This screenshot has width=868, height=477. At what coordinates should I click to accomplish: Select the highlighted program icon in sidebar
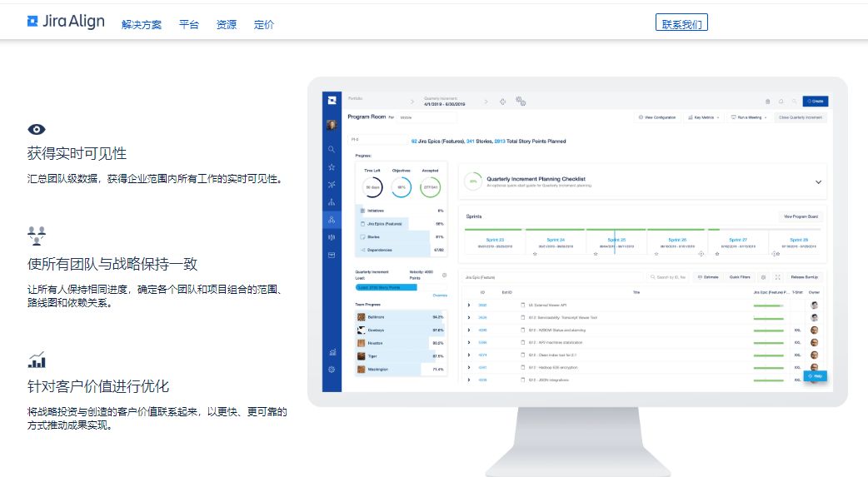pyautogui.click(x=332, y=220)
